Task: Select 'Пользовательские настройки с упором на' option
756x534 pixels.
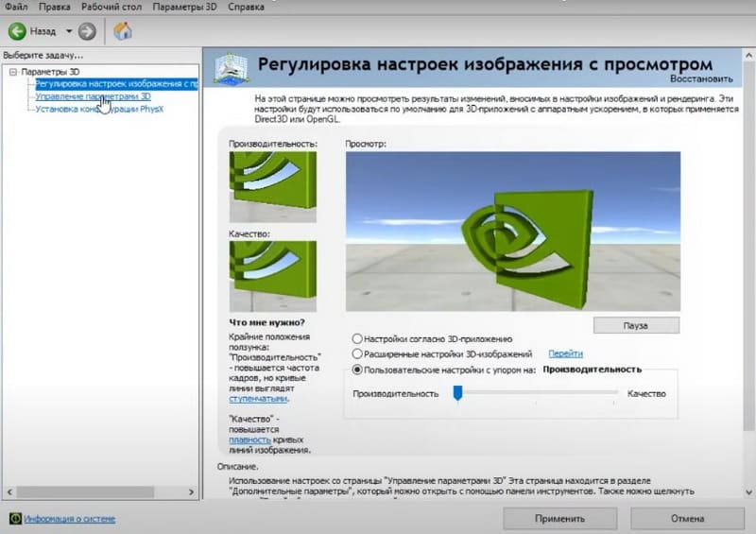Action: (x=356, y=370)
